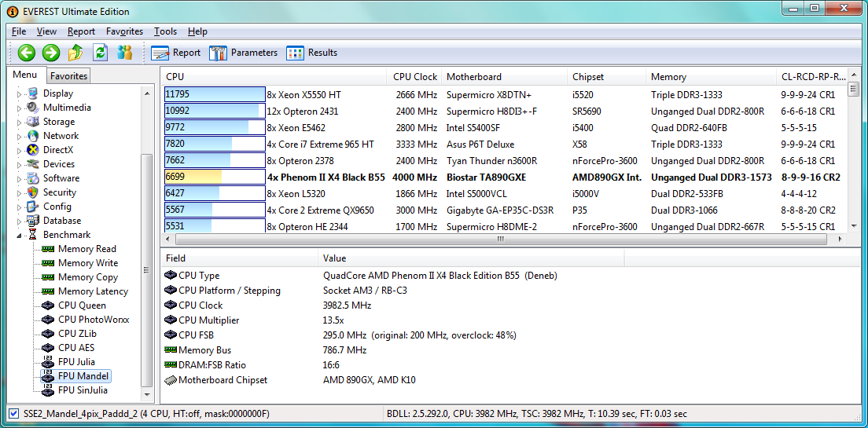Open the Parameters toolbar button
868x428 pixels.
243,53
